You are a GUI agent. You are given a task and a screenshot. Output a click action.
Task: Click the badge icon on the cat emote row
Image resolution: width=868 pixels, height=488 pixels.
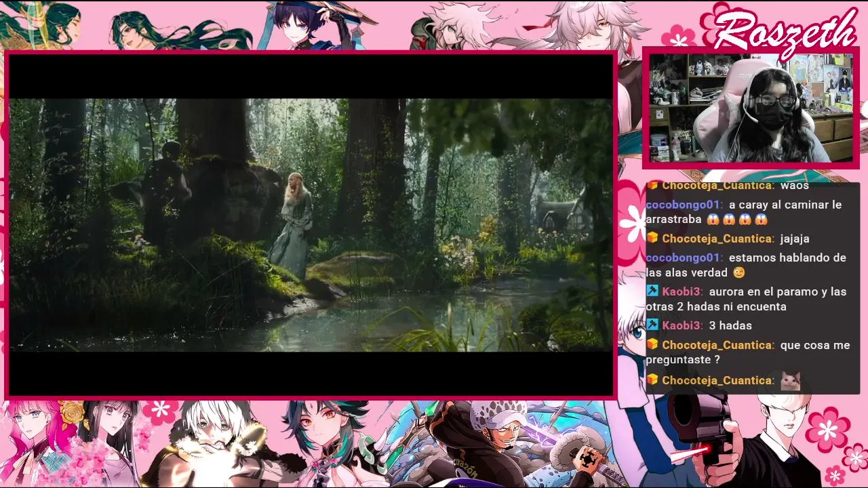(652, 380)
